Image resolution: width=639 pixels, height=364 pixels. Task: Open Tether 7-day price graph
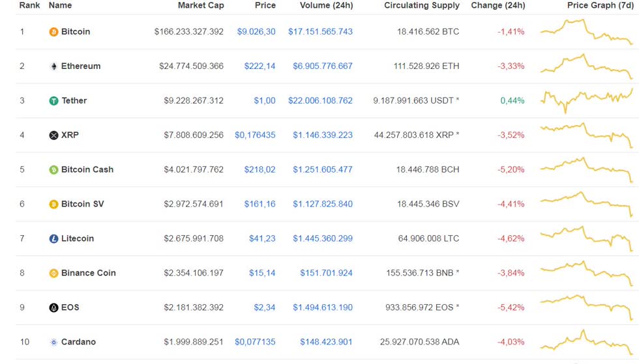tap(586, 100)
